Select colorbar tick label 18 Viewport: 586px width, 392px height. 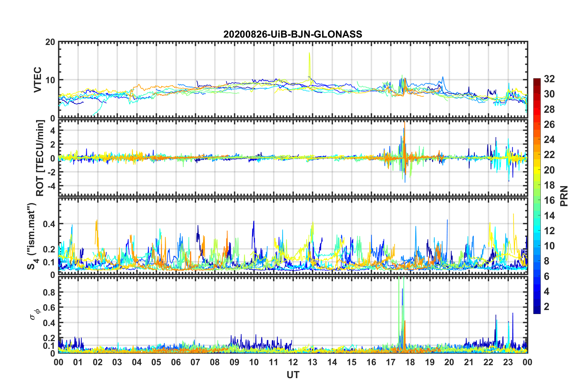[549, 185]
